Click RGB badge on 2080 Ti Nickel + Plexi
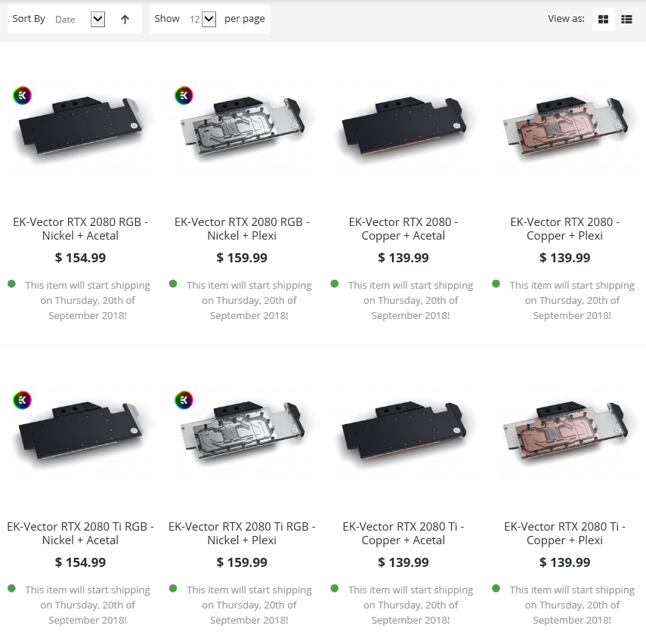 tap(184, 400)
